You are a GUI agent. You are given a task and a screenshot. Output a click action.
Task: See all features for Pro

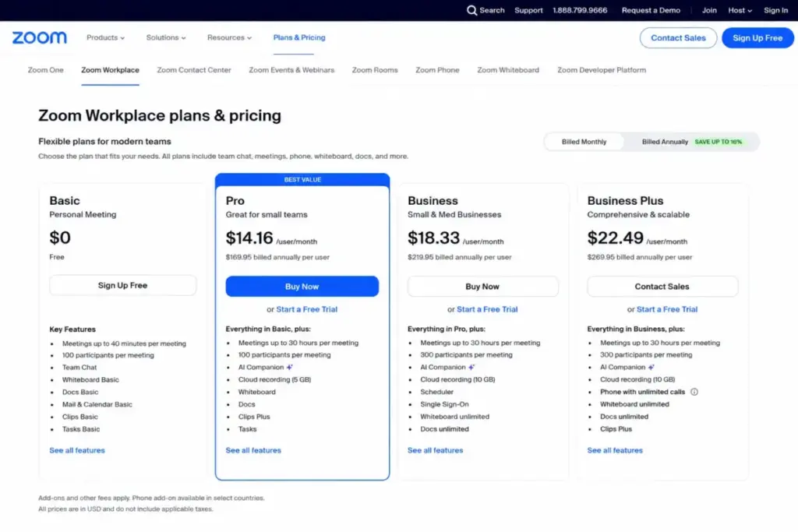pos(253,450)
